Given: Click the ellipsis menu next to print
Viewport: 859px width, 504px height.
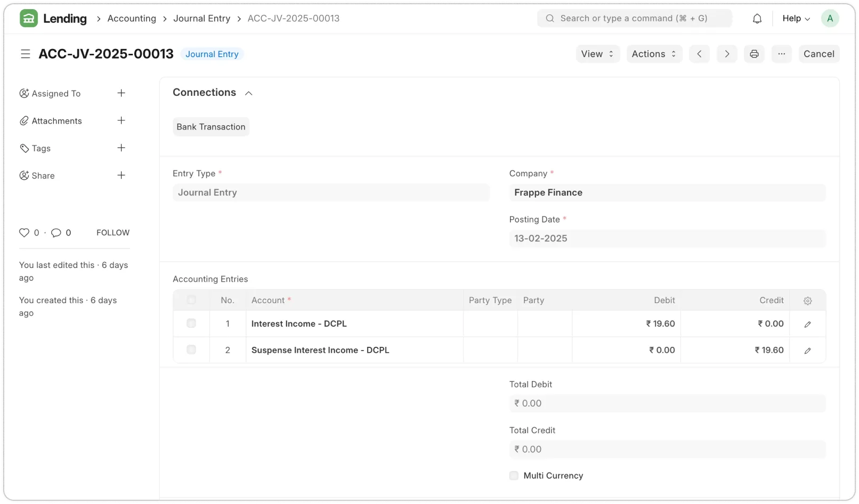Looking at the screenshot, I should tap(782, 54).
